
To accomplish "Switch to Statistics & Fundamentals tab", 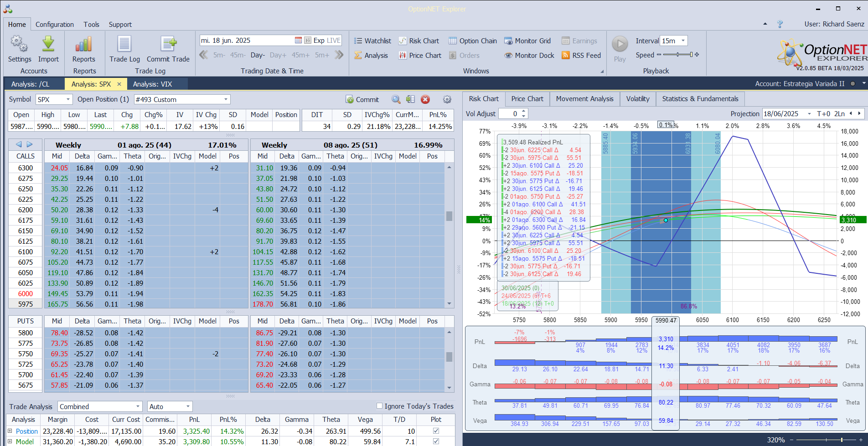I will coord(700,99).
